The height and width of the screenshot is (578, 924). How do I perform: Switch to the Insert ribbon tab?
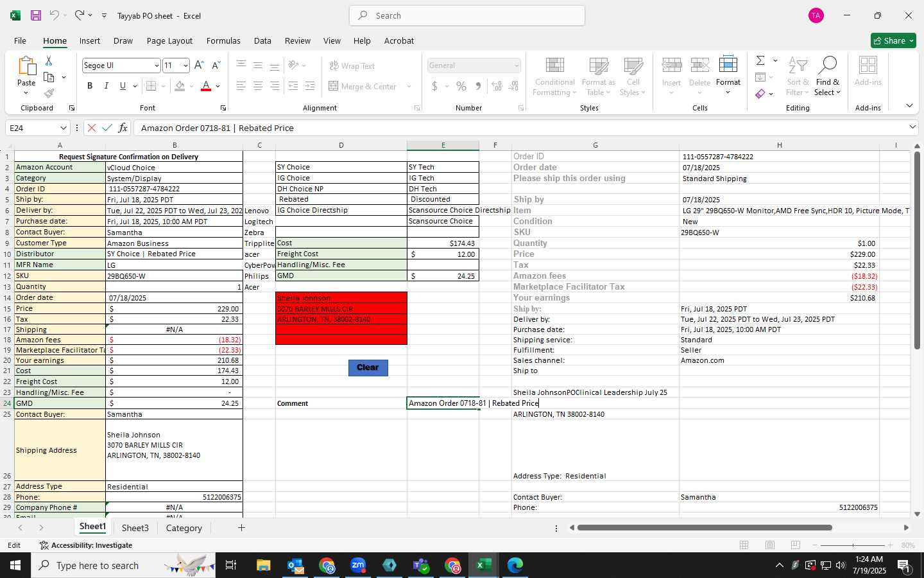coord(90,40)
